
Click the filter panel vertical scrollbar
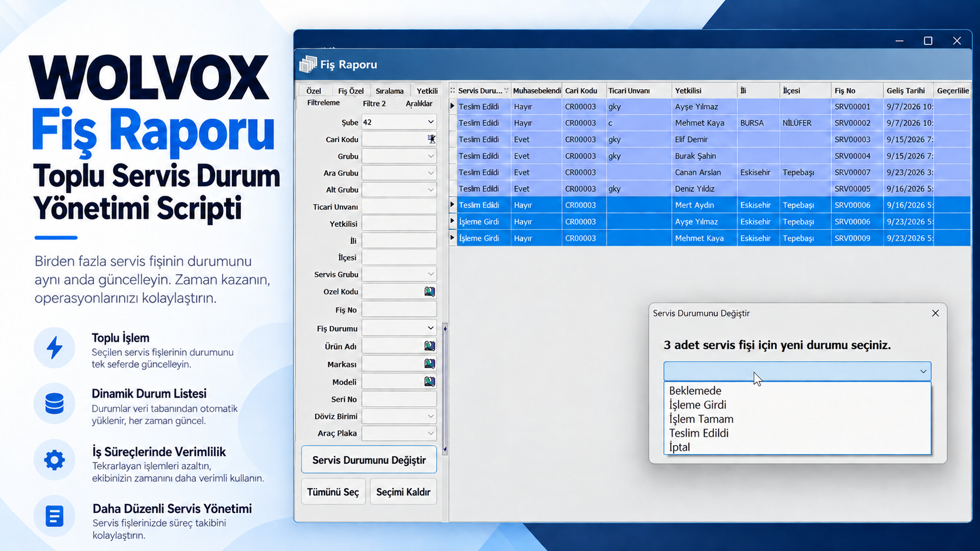445,388
